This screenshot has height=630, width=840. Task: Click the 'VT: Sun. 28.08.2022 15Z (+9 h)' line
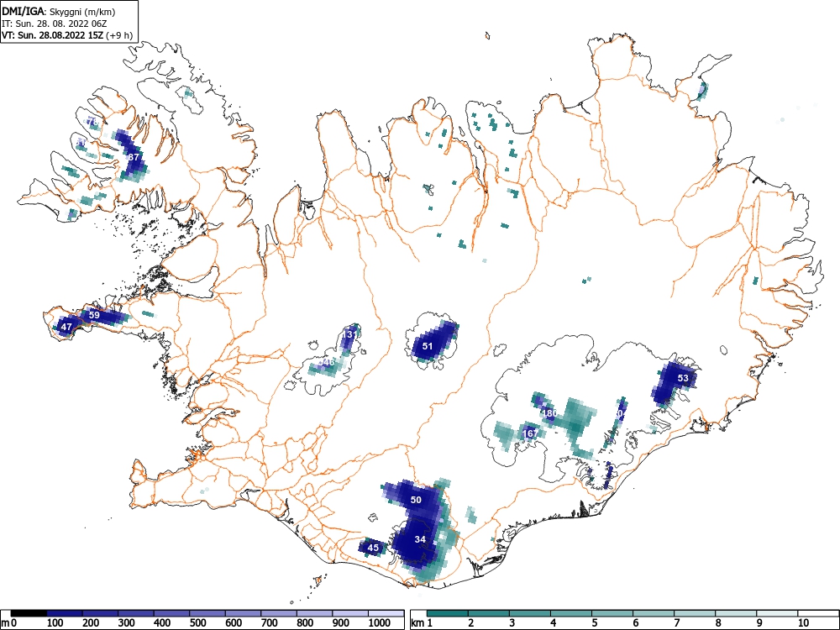[67, 35]
